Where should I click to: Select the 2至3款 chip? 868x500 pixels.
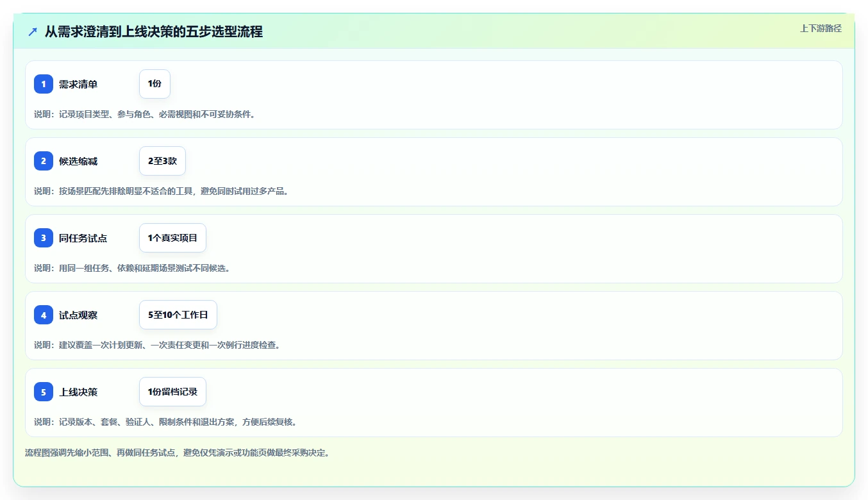tap(162, 161)
